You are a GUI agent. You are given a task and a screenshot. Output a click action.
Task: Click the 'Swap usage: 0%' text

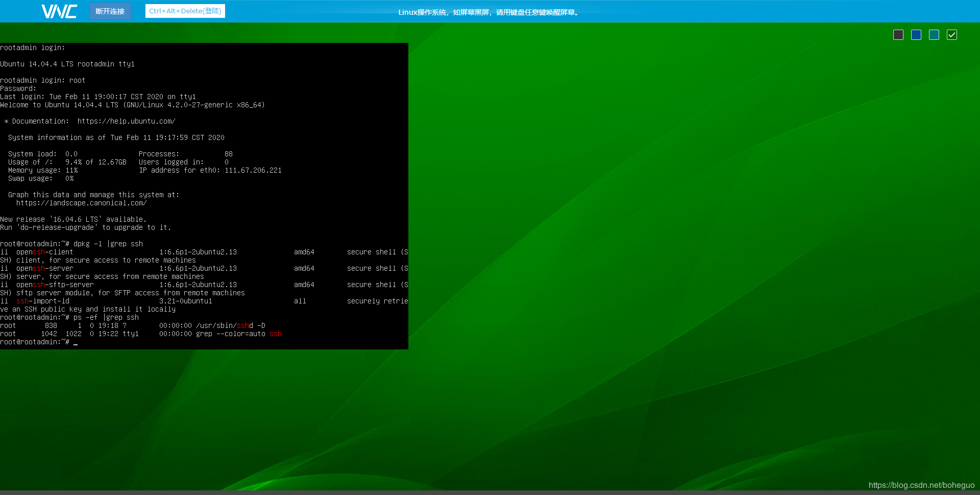[41, 178]
